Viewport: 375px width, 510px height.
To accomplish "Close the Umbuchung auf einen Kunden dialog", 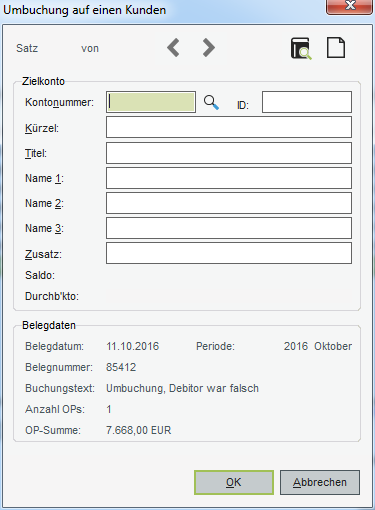I will coord(349,7).
